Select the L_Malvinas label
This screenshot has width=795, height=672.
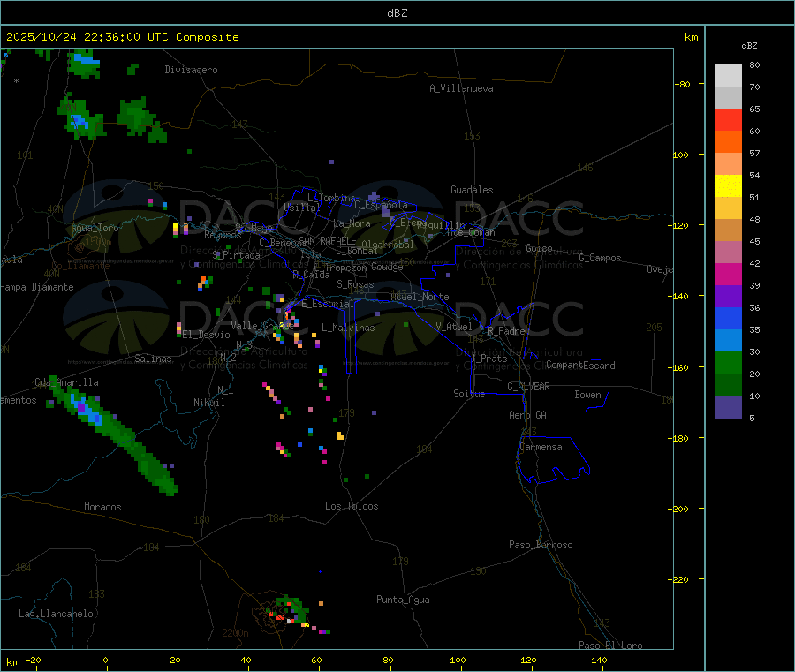[348, 328]
